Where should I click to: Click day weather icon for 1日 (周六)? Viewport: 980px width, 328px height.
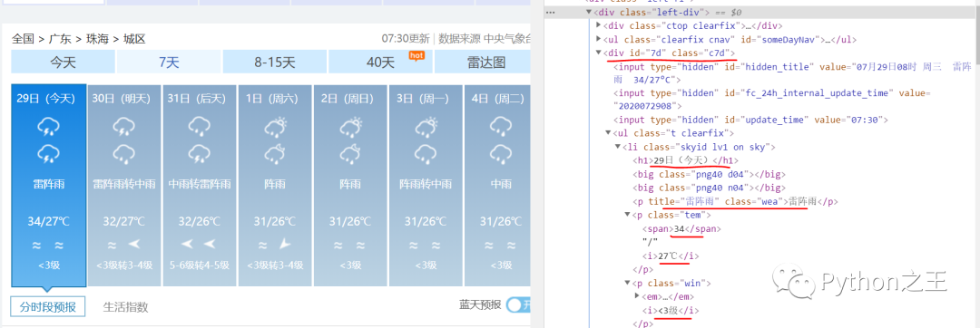[275, 127]
